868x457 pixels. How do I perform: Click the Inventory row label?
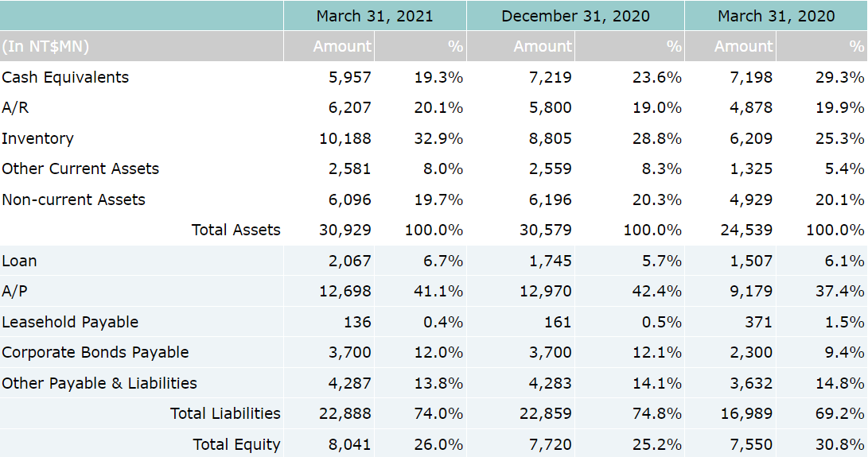coord(37,138)
